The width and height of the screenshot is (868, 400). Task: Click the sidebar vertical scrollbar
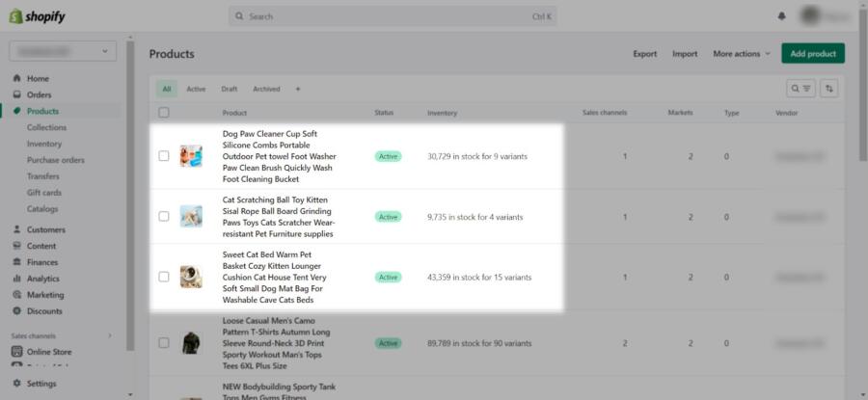(x=130, y=195)
